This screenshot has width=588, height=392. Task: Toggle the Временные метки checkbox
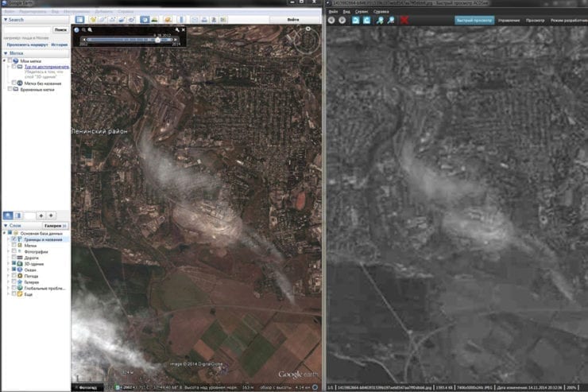[10, 89]
